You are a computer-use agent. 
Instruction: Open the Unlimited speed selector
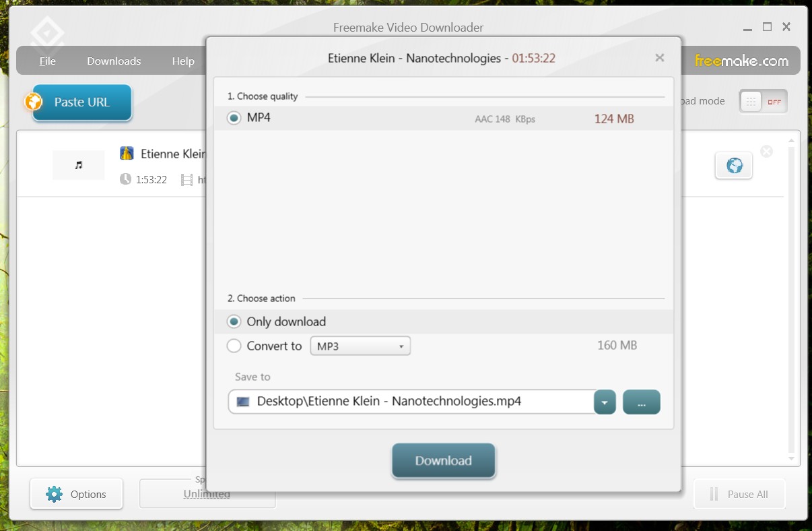click(207, 494)
